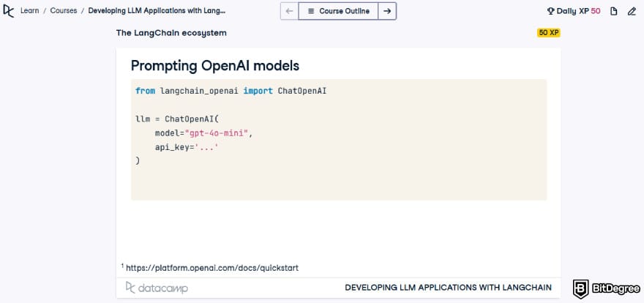The height and width of the screenshot is (303, 644).
Task: Open the document notes icon
Action: pos(613,11)
